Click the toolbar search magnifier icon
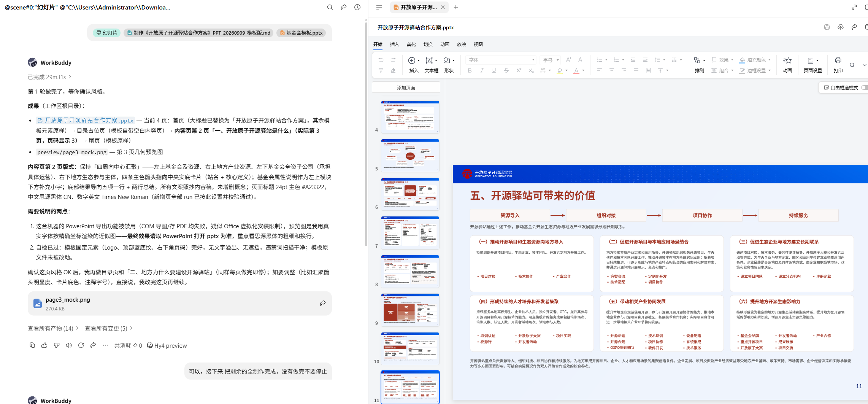 pyautogui.click(x=852, y=65)
